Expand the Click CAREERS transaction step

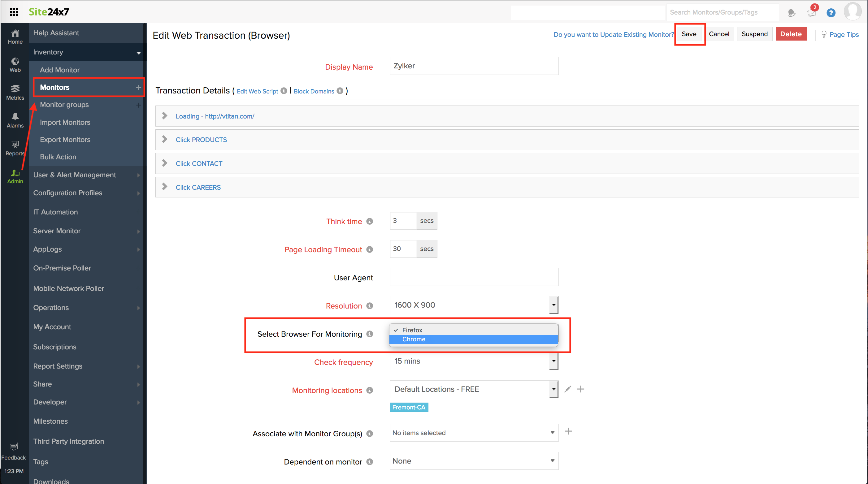point(198,187)
